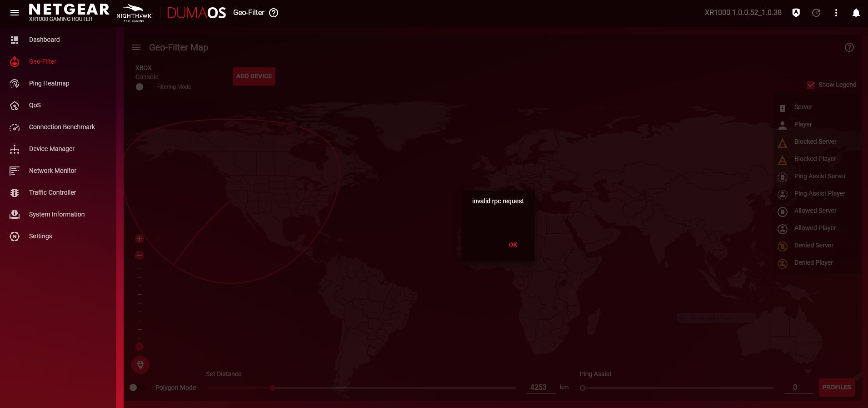The width and height of the screenshot is (868, 408).
Task: Click the Settings sidebar icon
Action: pos(15,237)
